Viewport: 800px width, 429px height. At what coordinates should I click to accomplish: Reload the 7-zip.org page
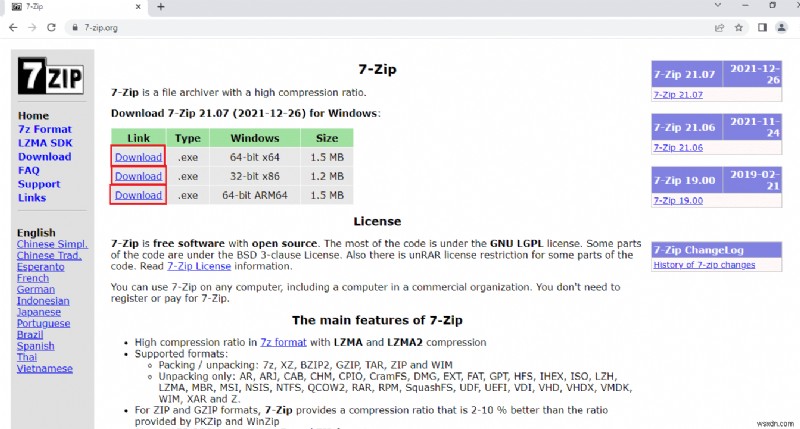(51, 28)
